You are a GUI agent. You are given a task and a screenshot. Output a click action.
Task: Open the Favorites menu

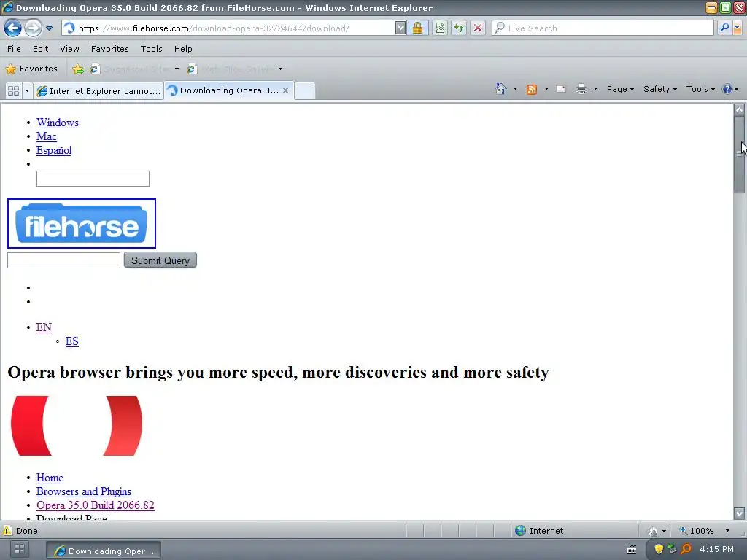pyautogui.click(x=110, y=49)
